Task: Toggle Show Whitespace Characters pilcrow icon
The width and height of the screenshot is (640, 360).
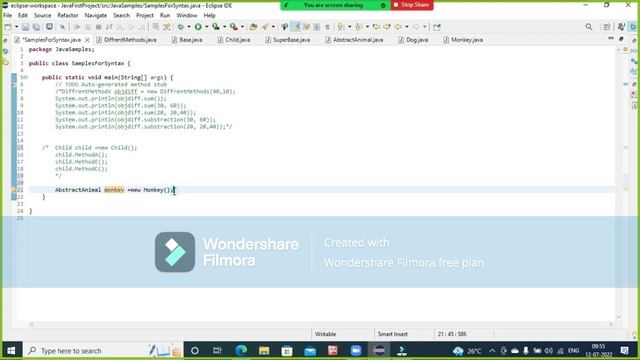Action: (x=327, y=27)
